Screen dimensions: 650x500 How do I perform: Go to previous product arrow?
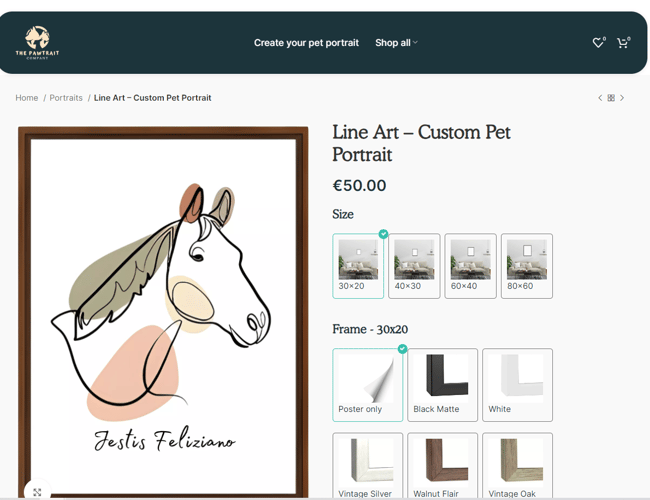coord(600,98)
